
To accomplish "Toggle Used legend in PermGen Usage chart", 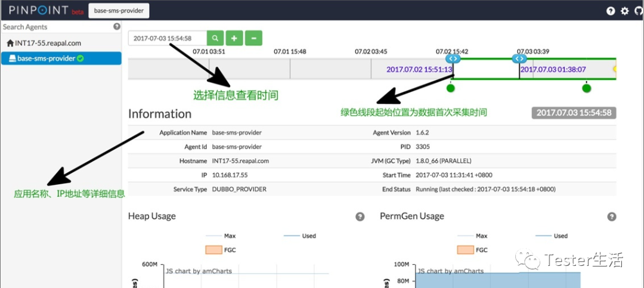I will pos(551,236).
